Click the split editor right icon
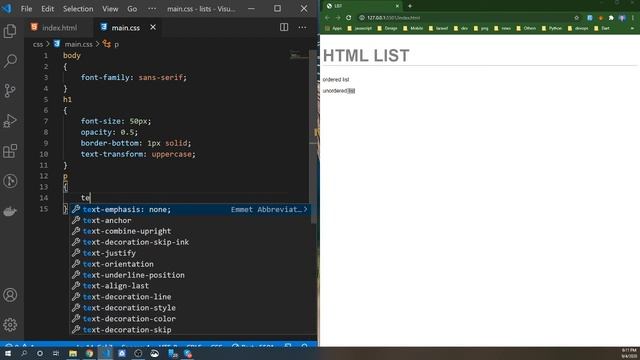Viewport: 640px width, 360px height. [284, 27]
